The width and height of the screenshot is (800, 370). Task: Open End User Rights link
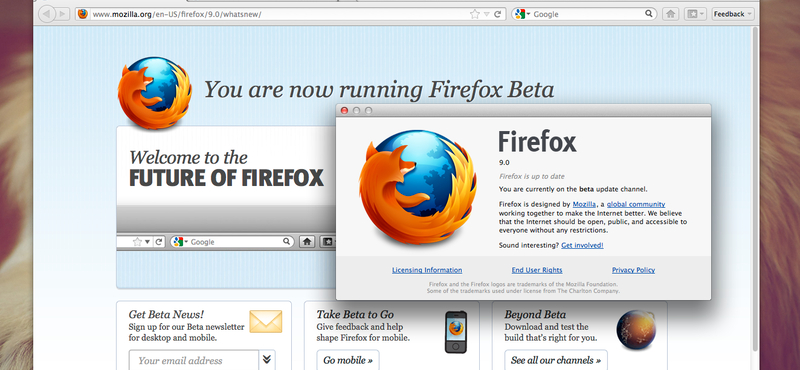[x=537, y=270]
